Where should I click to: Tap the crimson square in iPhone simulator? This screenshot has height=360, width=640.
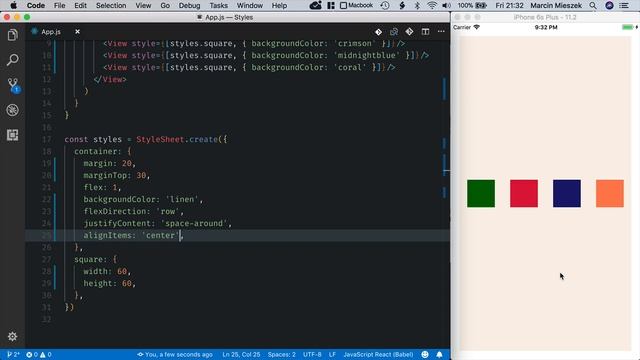pos(524,193)
